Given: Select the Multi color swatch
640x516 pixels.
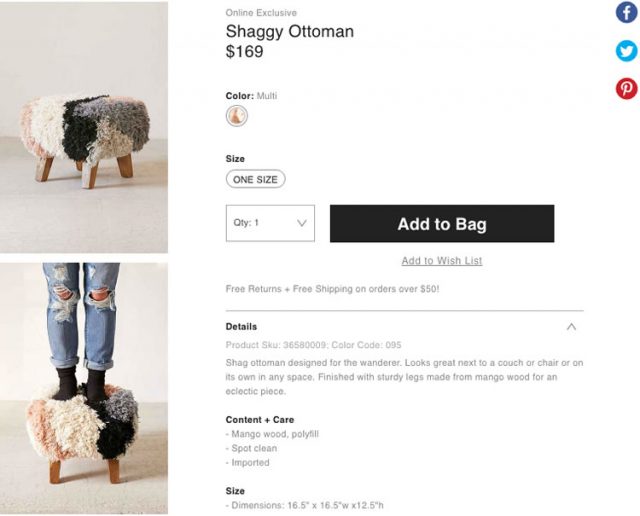Looking at the screenshot, I should [237, 116].
